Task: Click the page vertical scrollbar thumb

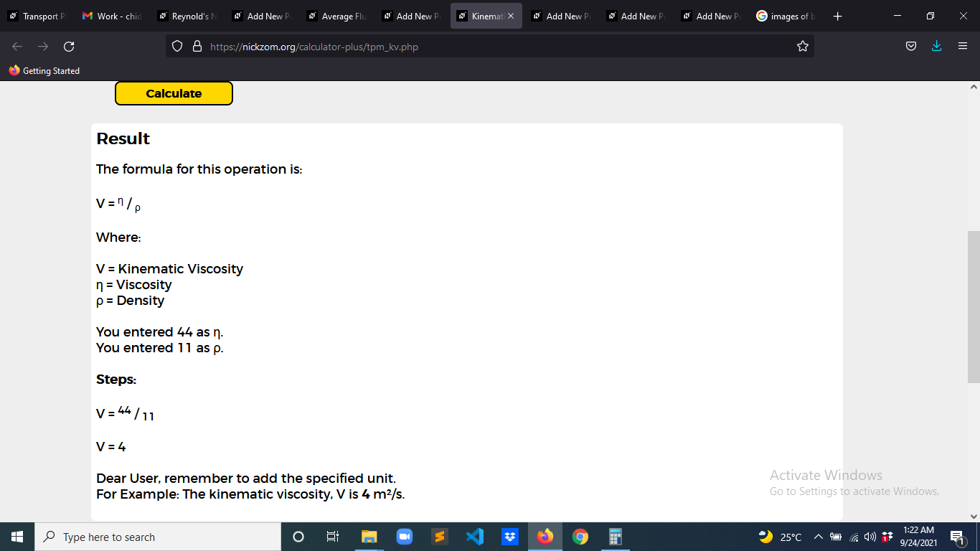Action: pos(974,308)
